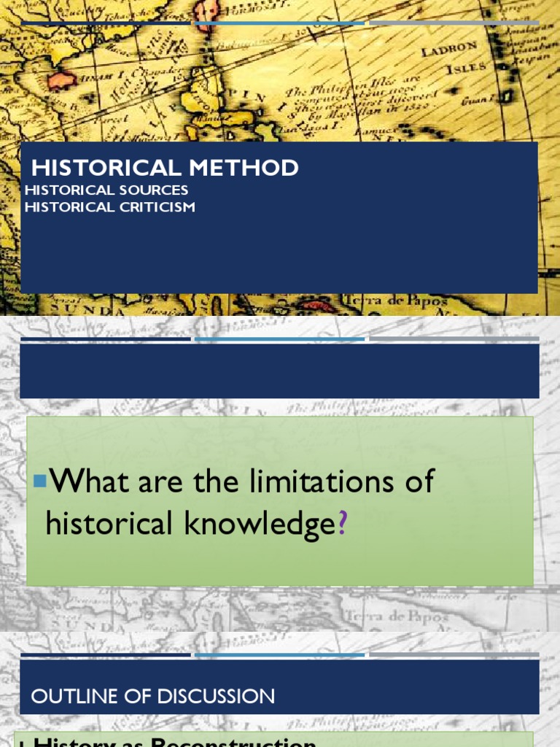Viewport: 560px width, 747px height.
Task: Open the first slide thumbnail with the map
Action: click(x=280, y=158)
